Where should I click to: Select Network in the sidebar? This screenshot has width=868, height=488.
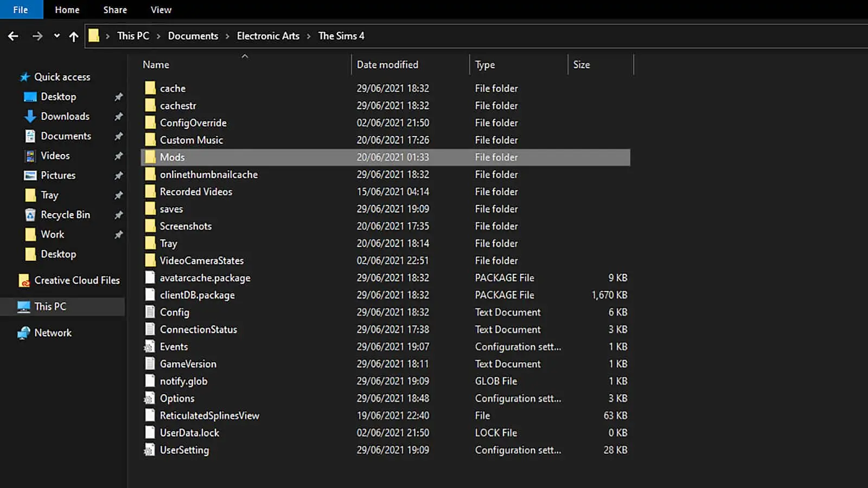(x=53, y=333)
